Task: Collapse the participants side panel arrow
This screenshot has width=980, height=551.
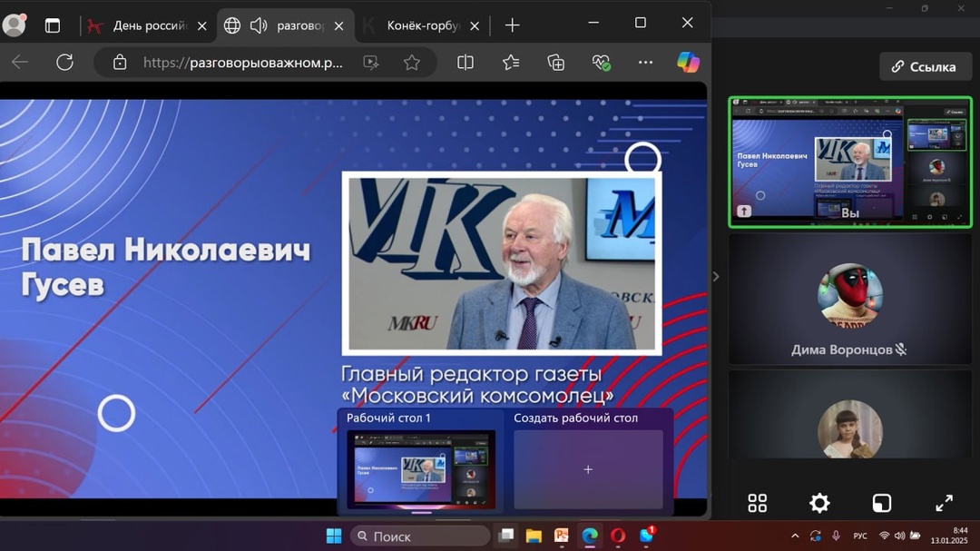Action: point(716,277)
